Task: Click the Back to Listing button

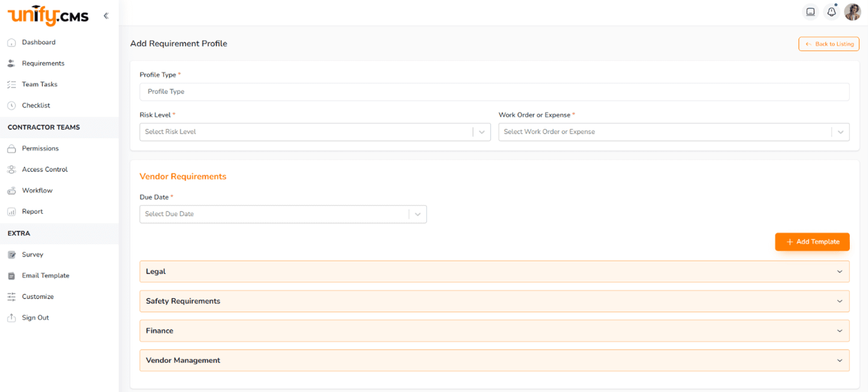Action: coord(828,44)
